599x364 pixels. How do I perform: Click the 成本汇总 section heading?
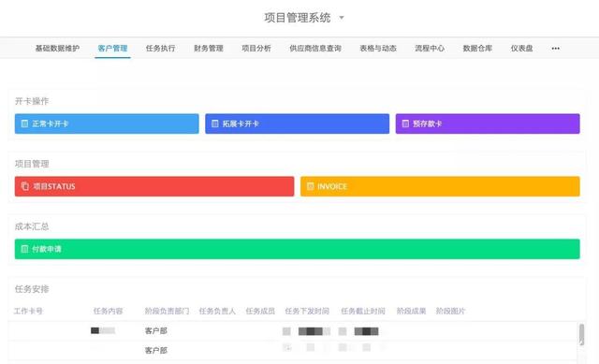tap(32, 226)
